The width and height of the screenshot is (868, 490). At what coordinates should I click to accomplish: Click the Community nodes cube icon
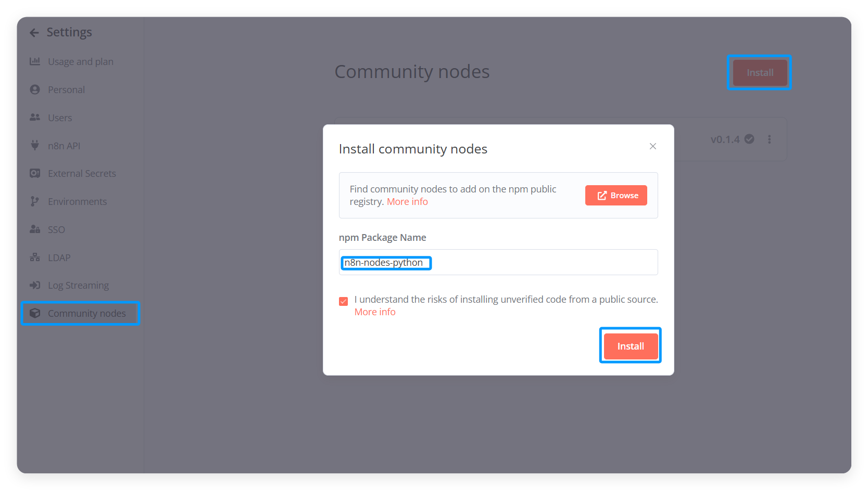[35, 313]
